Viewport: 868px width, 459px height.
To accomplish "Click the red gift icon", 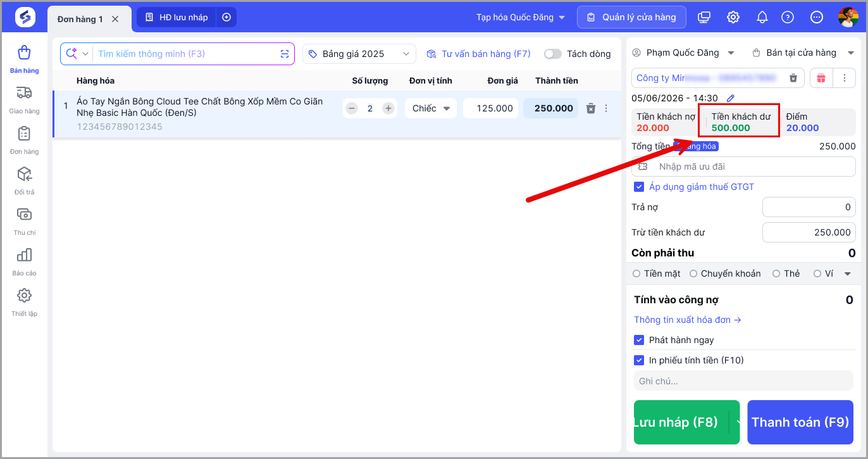I will coord(821,78).
